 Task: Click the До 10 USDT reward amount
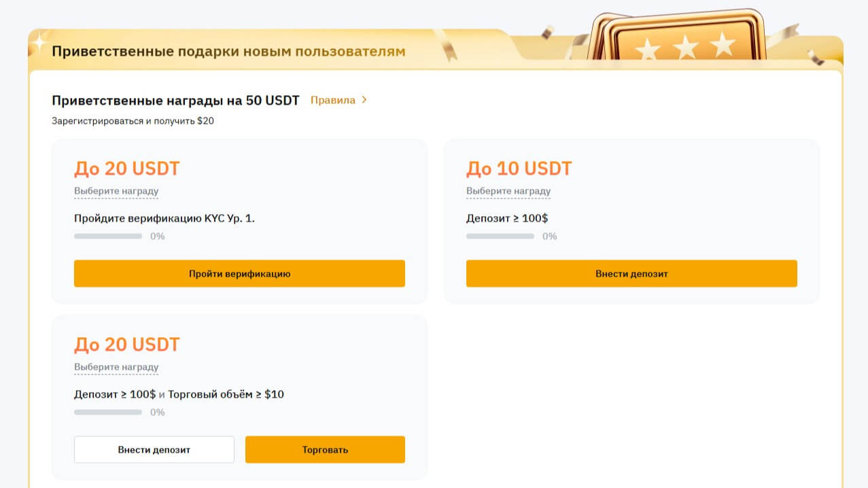[519, 169]
